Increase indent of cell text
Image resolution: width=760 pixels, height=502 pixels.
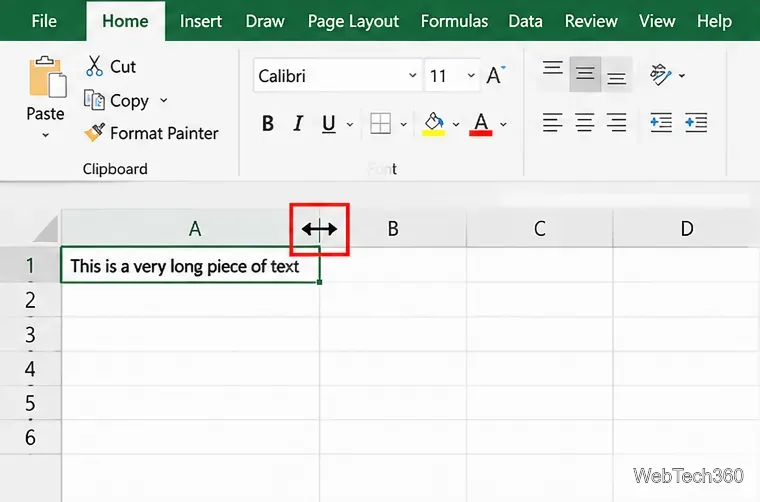(696, 122)
